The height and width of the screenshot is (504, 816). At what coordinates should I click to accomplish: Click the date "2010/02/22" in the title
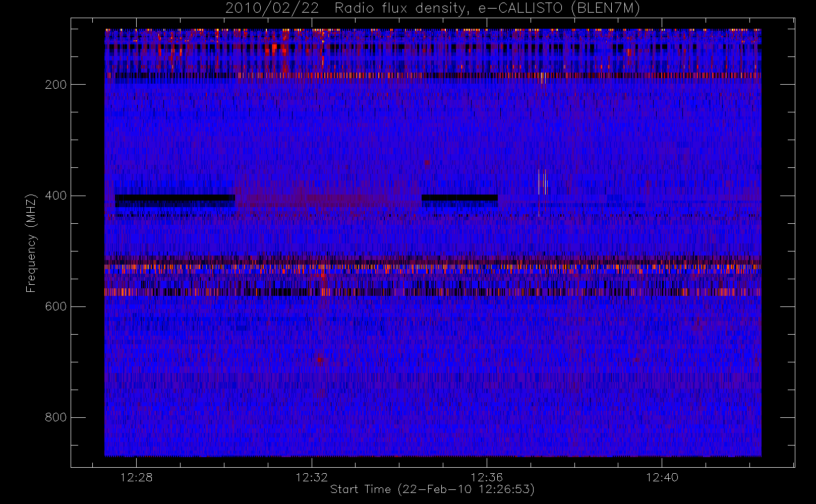coord(272,9)
